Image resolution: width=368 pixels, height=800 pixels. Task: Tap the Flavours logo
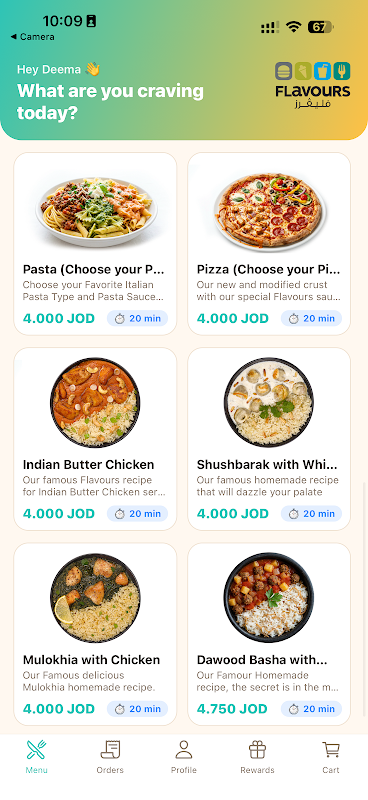point(312,85)
